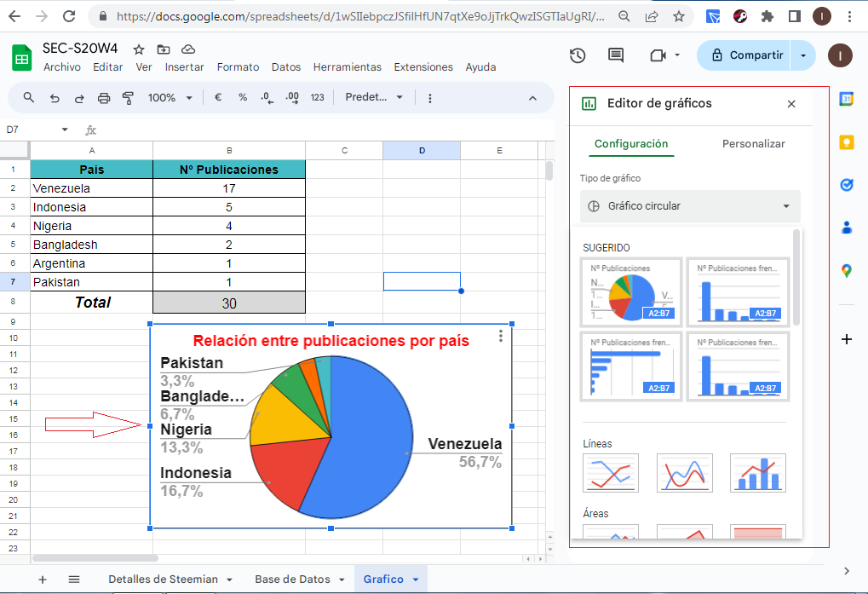Open the Archivo menu
The width and height of the screenshot is (868, 594).
pyautogui.click(x=62, y=67)
